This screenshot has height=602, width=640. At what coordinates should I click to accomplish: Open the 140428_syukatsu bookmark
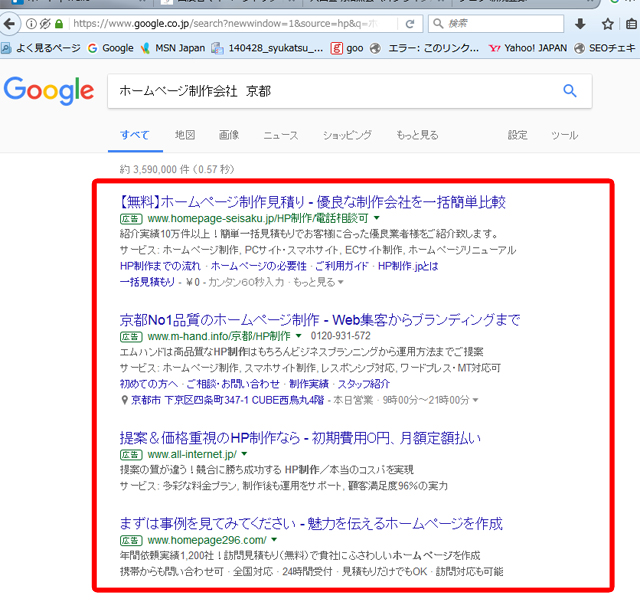[267, 48]
